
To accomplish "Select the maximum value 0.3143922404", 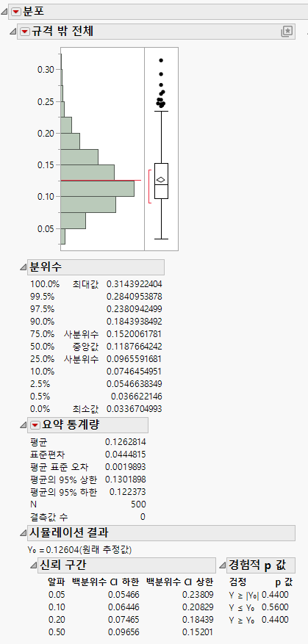I will coord(134,283).
